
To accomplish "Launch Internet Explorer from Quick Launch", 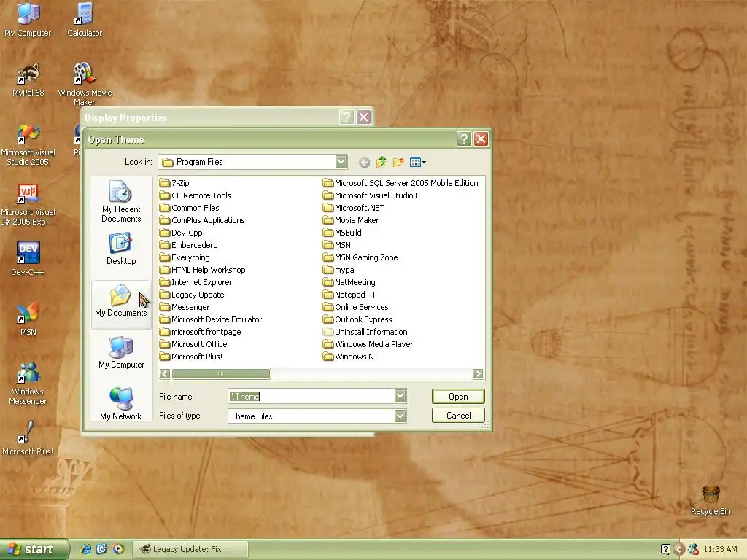I will pos(86,549).
